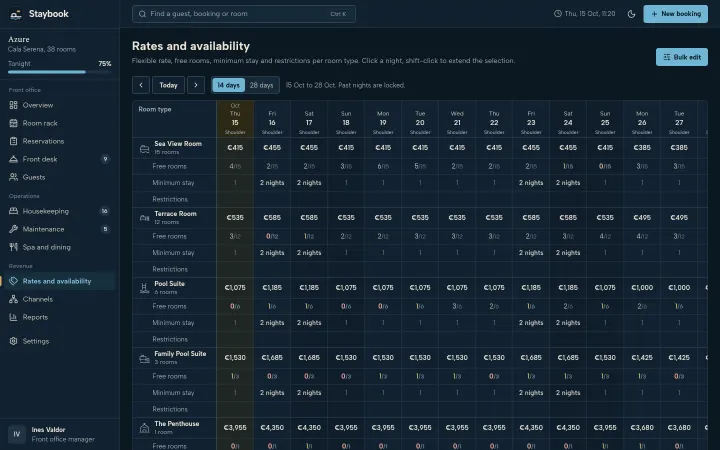Click the Today button
Screen dimensions: 720x450
point(169,85)
